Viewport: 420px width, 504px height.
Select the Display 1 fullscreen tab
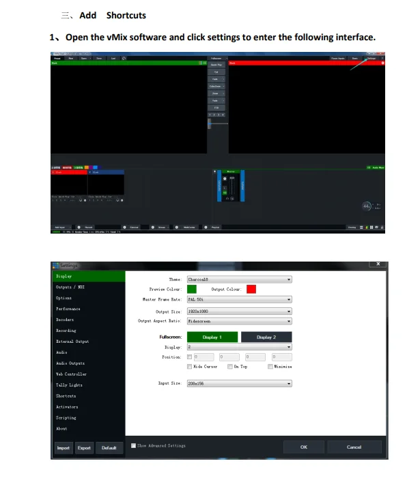(x=212, y=337)
